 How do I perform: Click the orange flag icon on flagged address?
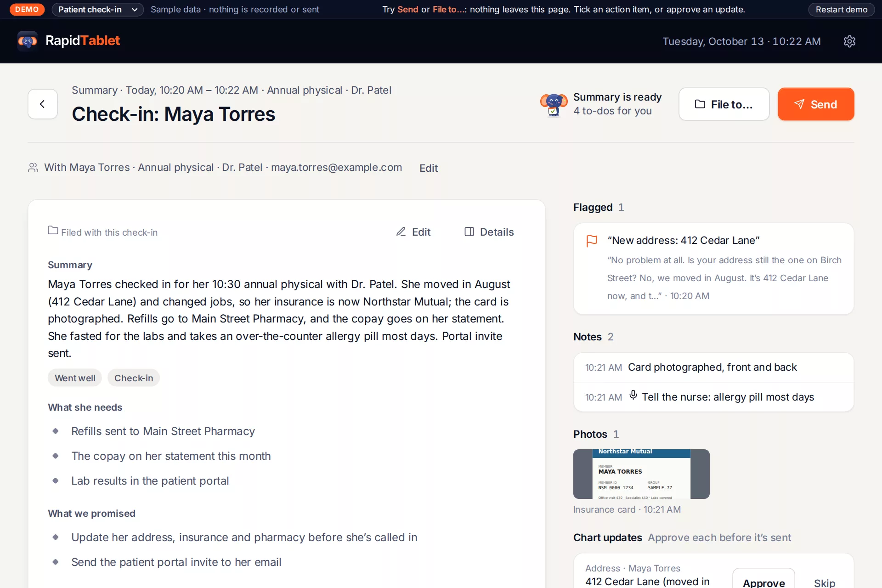point(592,241)
